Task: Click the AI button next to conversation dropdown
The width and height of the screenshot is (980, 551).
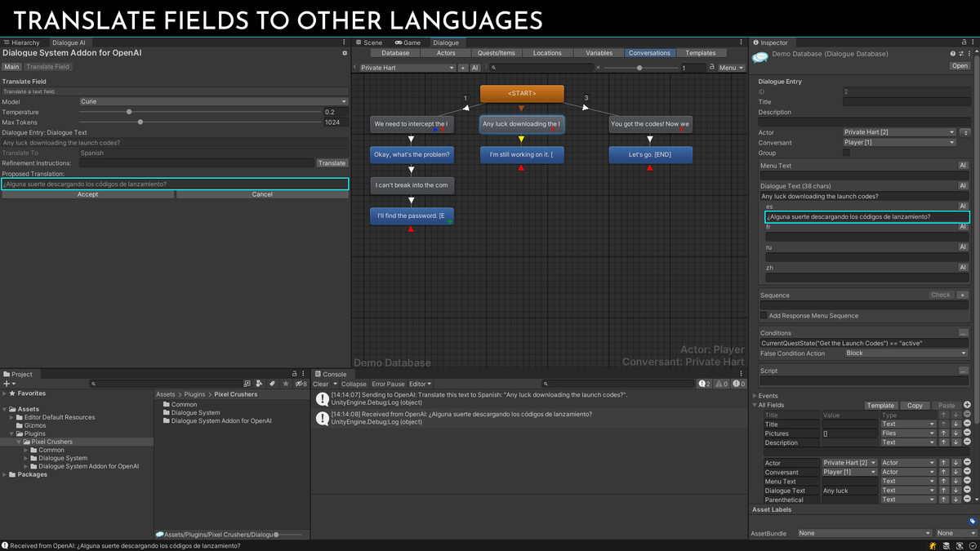Action: 475,68
